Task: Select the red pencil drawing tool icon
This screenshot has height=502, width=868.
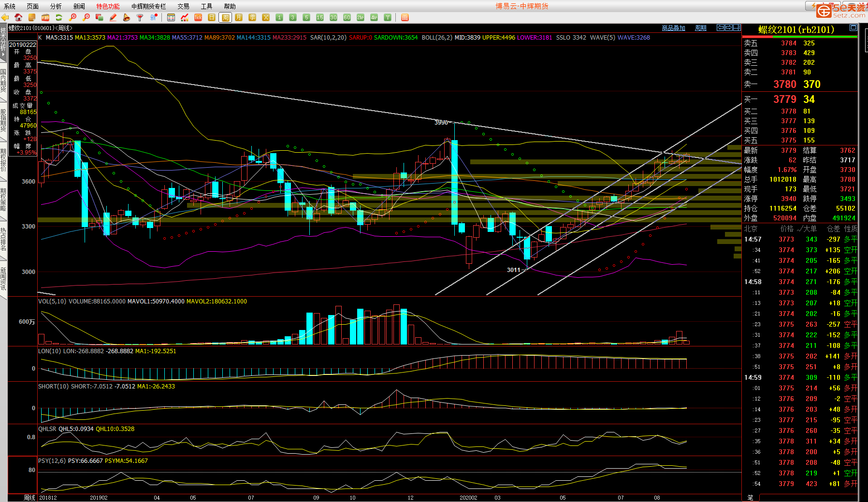Action: point(113,17)
